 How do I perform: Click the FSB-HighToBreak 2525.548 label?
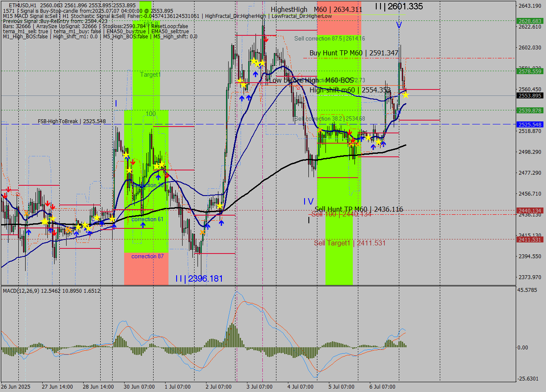(71, 121)
